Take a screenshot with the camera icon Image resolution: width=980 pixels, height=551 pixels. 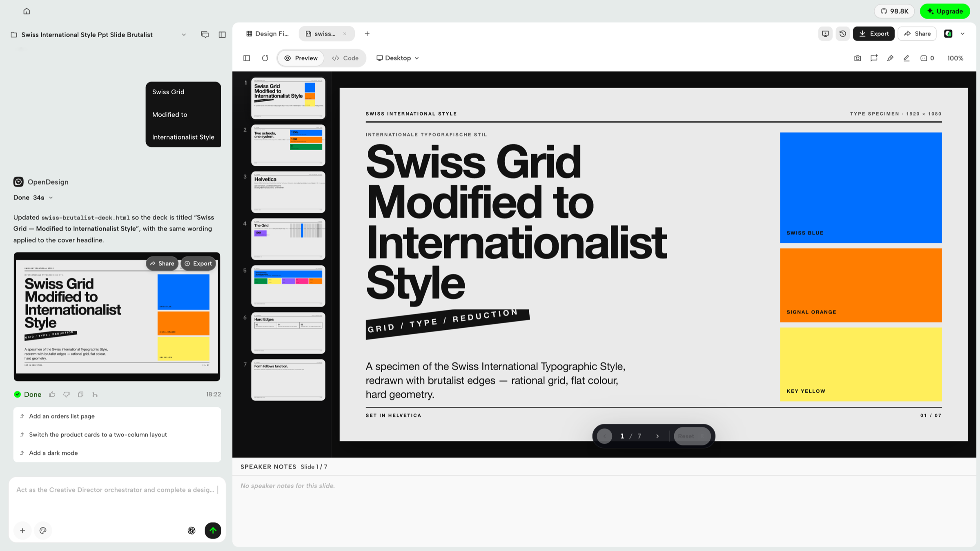point(857,58)
